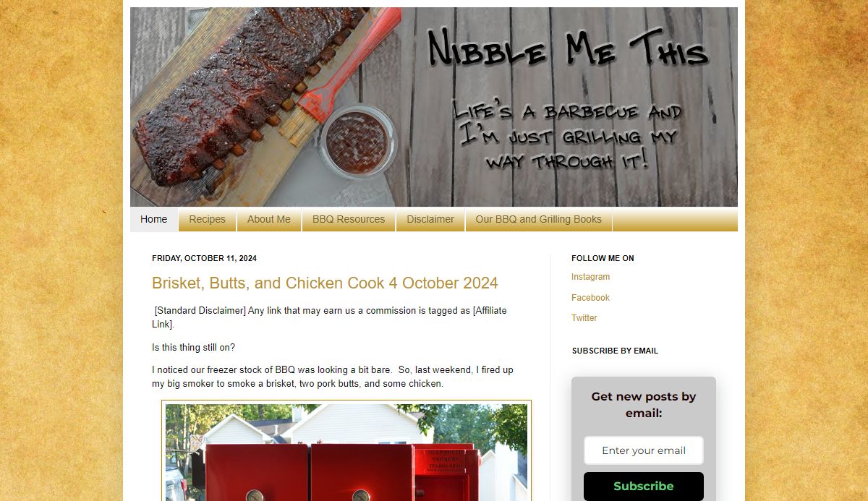
Task: Go to the About Me page
Action: click(x=269, y=219)
